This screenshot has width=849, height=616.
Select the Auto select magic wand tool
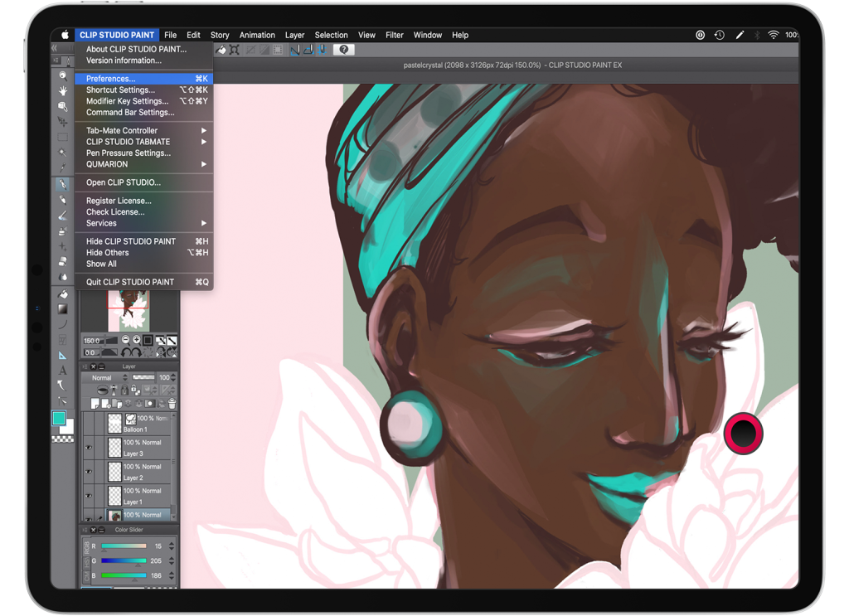tap(63, 153)
